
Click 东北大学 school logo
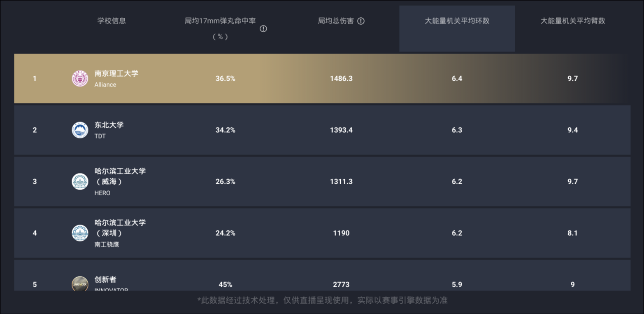click(80, 130)
